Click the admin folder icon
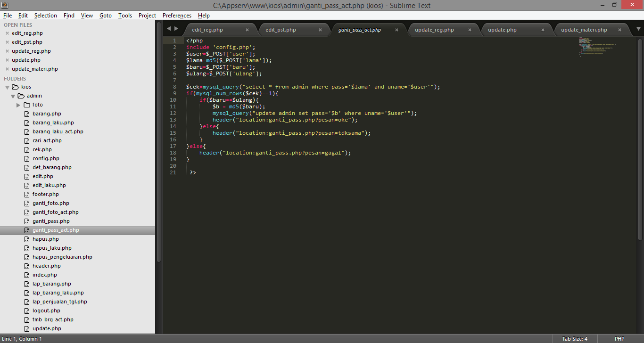The height and width of the screenshot is (343, 644). tap(21, 96)
